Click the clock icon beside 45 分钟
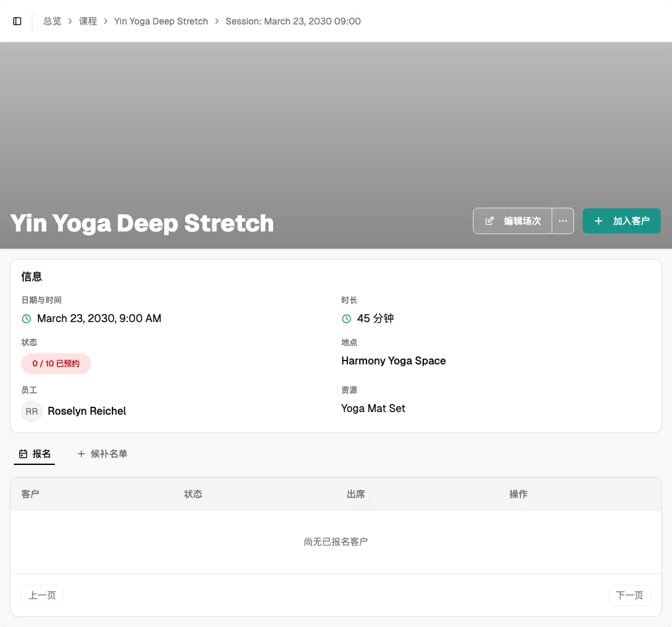Screen dimensions: 672x627 pos(347,318)
